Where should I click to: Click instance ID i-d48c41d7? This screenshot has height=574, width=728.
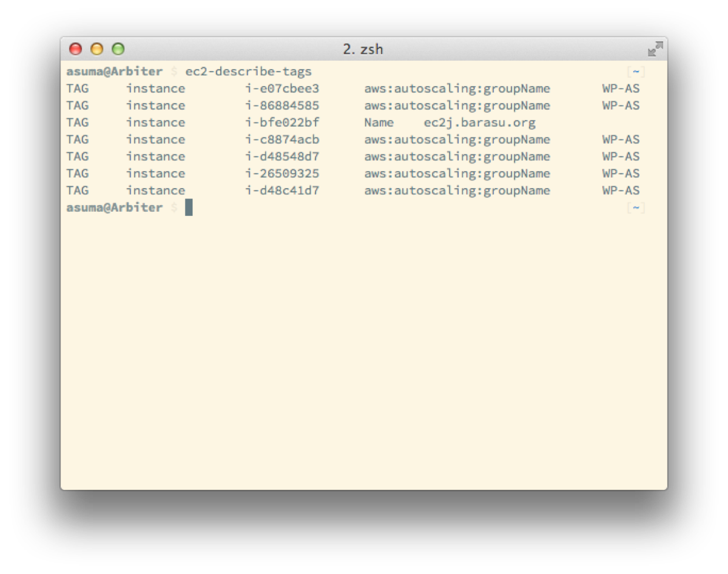tap(282, 191)
